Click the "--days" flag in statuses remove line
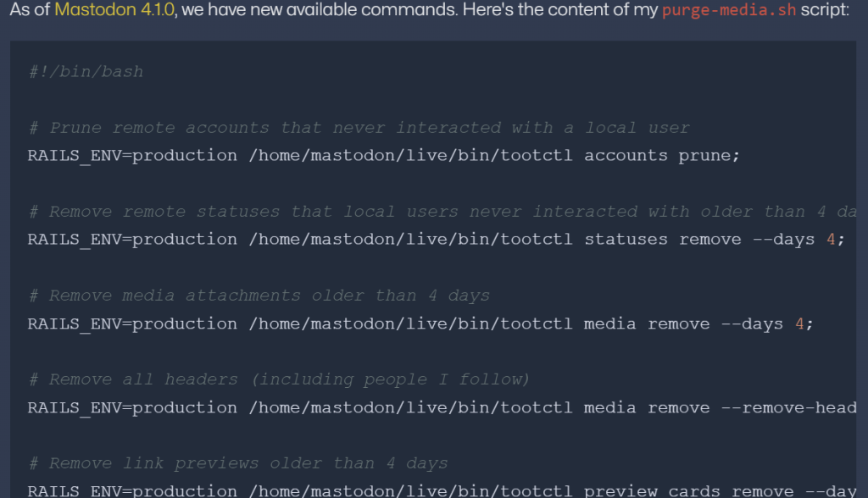 (783, 240)
